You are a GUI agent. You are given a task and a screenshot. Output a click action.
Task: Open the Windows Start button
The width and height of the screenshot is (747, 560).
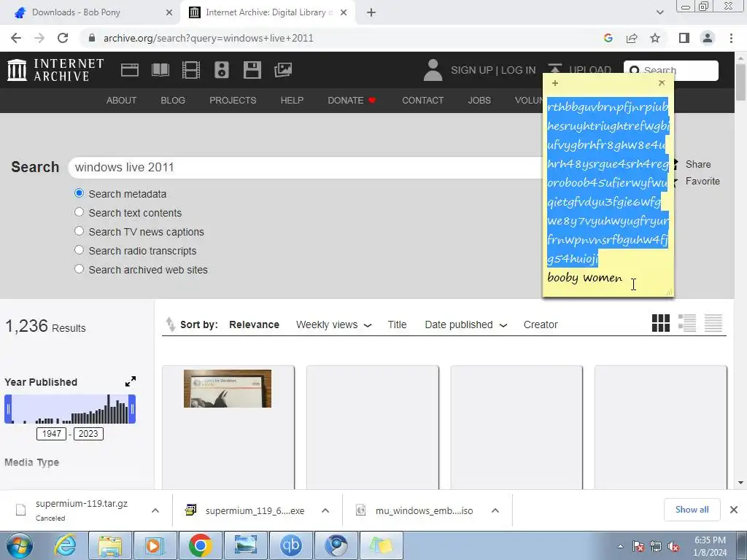[20, 545]
